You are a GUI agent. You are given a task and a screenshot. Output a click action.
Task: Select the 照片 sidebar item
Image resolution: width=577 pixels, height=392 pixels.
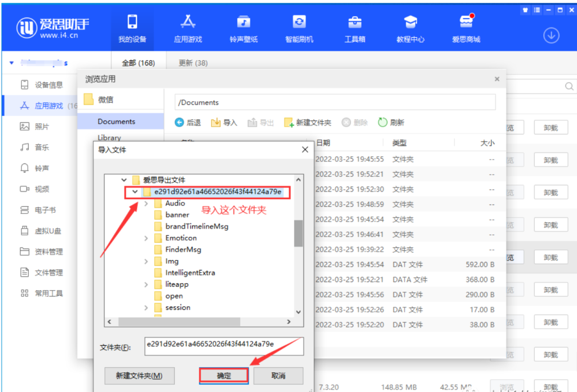(x=42, y=127)
